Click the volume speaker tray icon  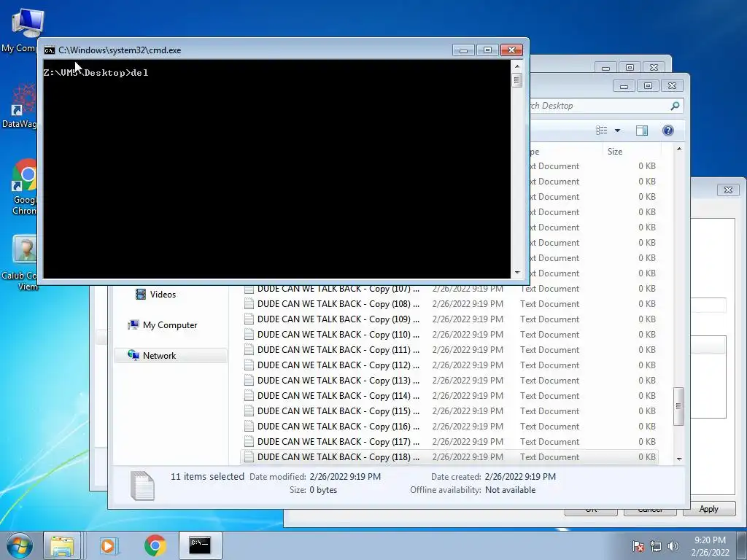click(x=673, y=546)
